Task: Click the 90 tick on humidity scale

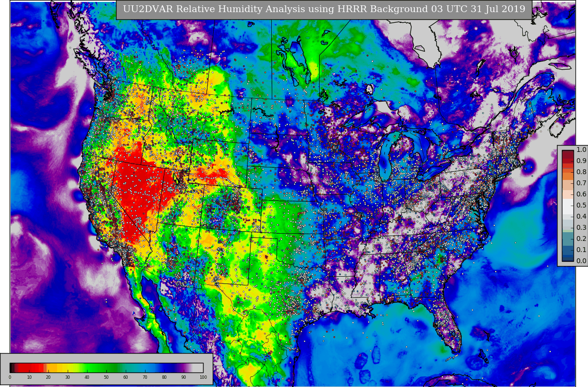Action: click(x=184, y=377)
